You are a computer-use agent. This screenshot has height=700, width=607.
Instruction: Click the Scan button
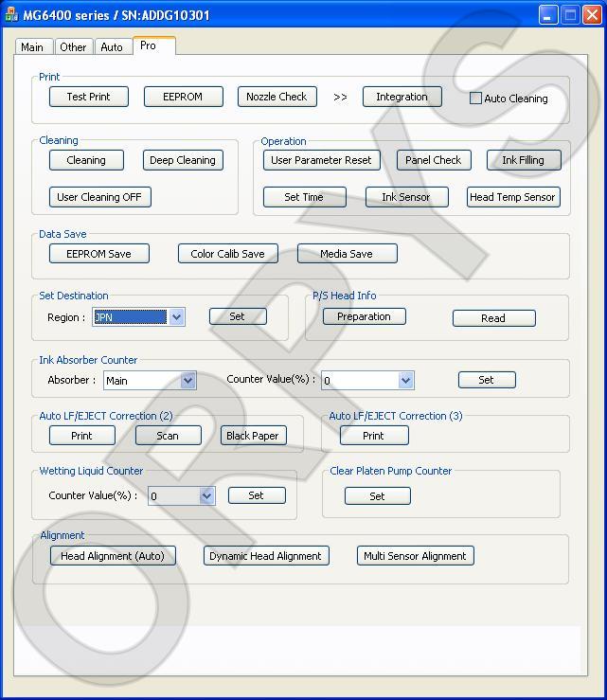pyautogui.click(x=169, y=436)
